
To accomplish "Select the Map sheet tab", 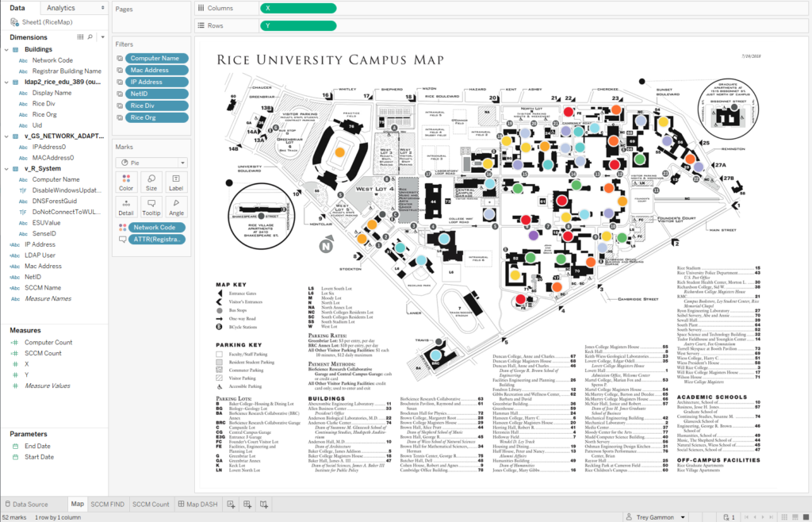I will [77, 504].
